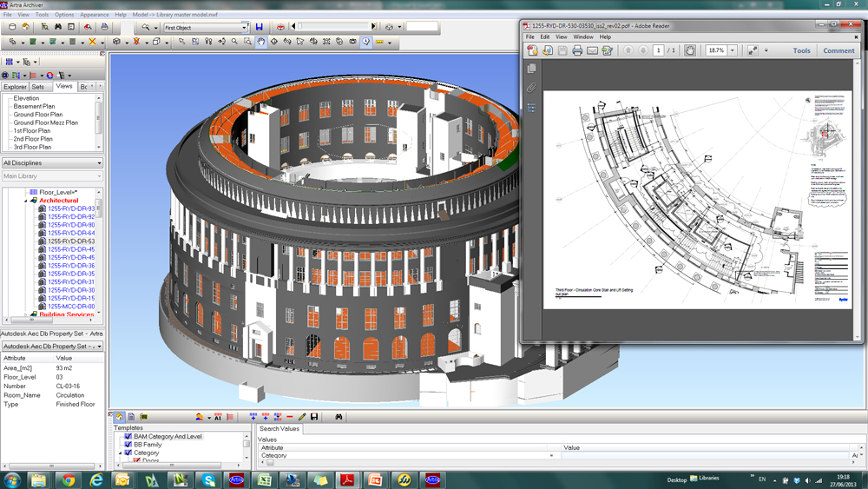Open the Tools pane in Adobe Reader
Image resolution: width=868 pixels, height=489 pixels.
coord(801,50)
